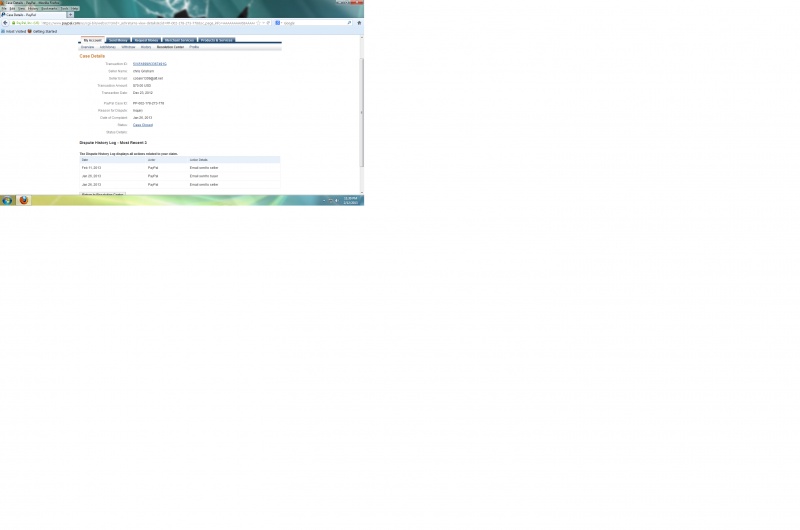Open the Tools menu

click(x=64, y=9)
